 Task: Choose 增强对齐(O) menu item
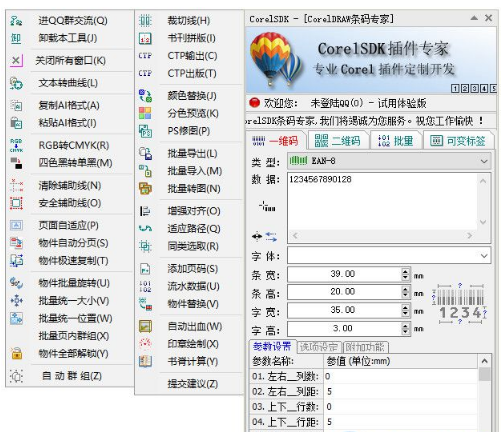click(194, 211)
